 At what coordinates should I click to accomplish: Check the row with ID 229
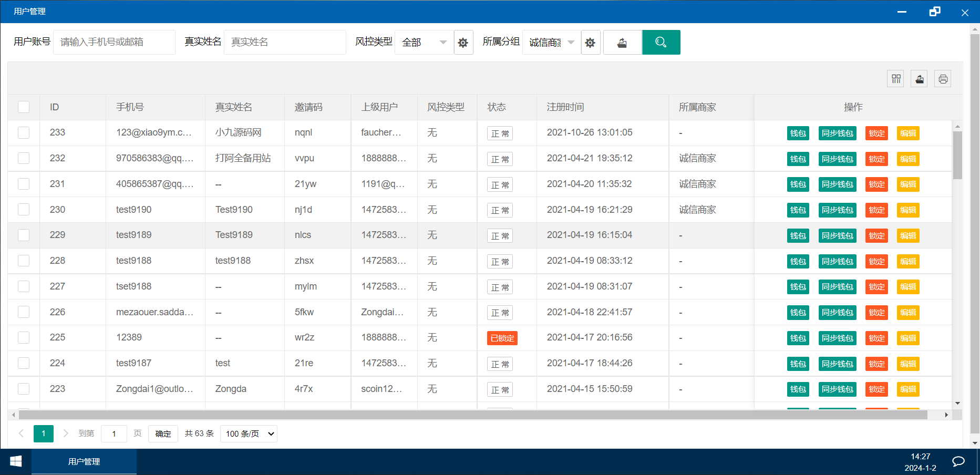coord(24,235)
